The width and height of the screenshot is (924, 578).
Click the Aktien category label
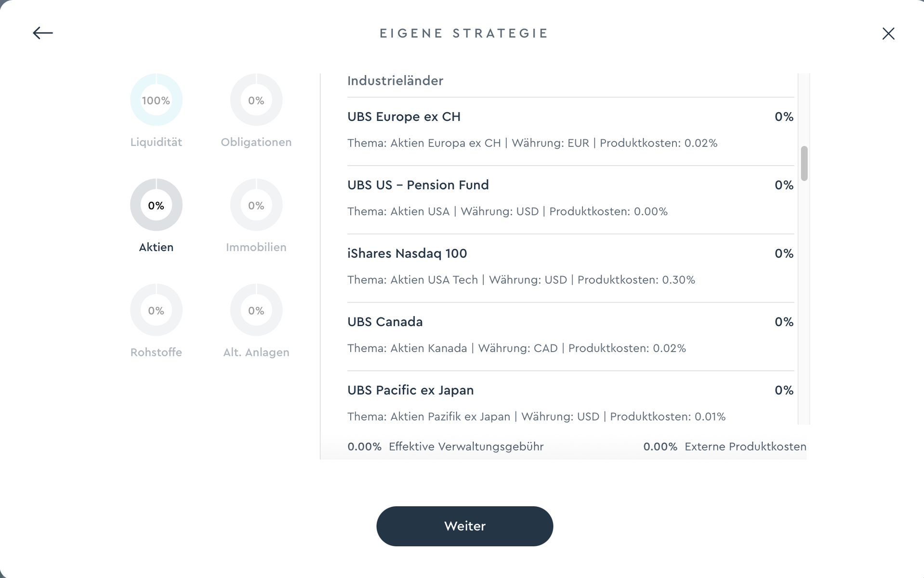pyautogui.click(x=156, y=247)
